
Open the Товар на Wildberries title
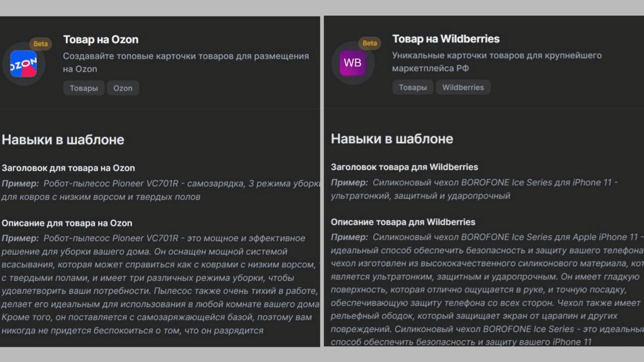pos(446,39)
